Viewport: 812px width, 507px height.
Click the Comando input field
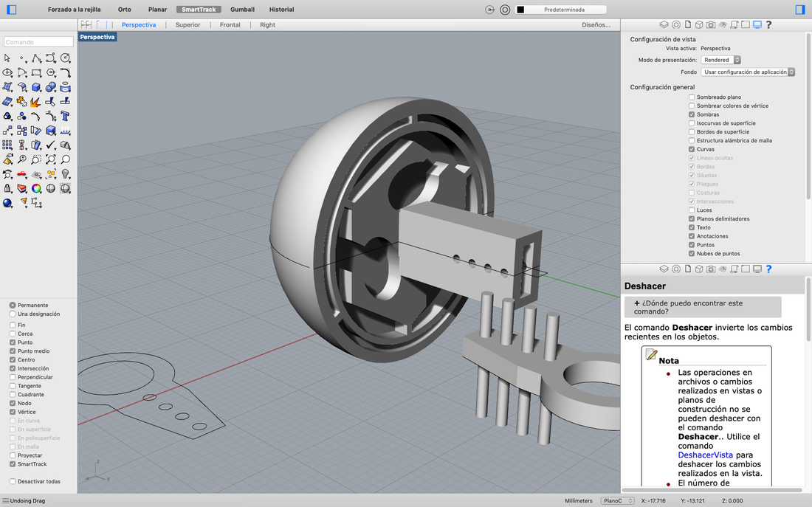pos(38,42)
